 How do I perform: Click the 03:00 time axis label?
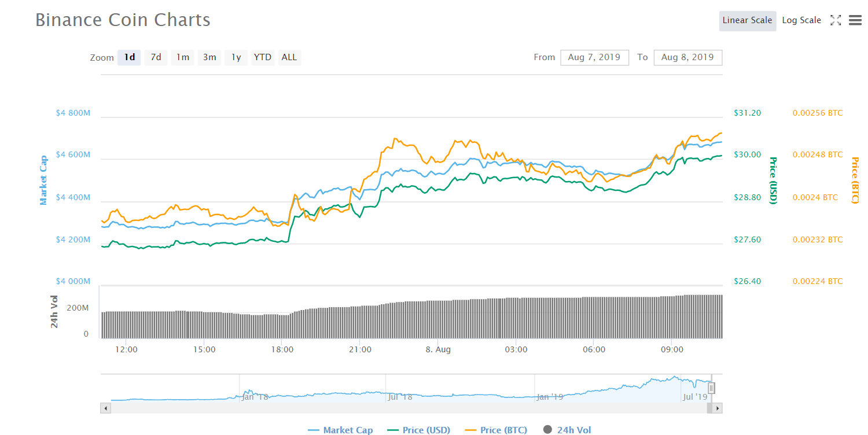point(516,350)
